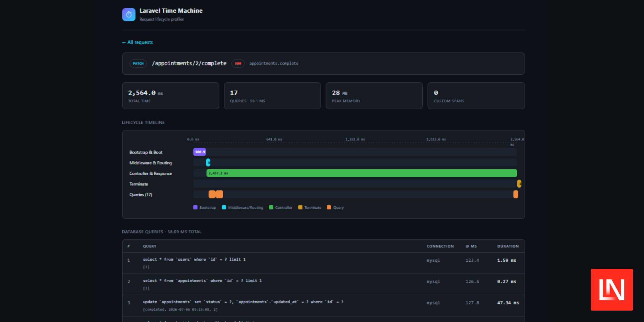
Task: Click the 2,564.0 ms total time card
Action: click(171, 96)
